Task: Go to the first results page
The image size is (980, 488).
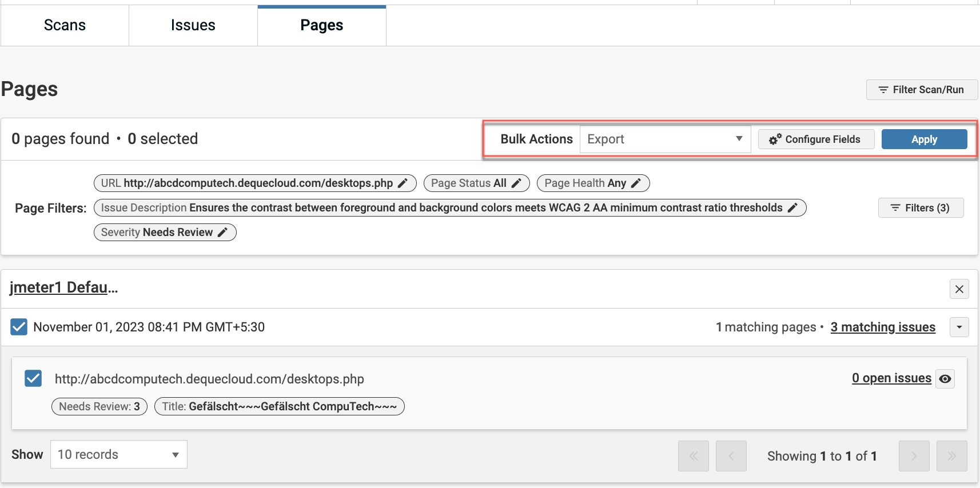Action: pyautogui.click(x=693, y=456)
